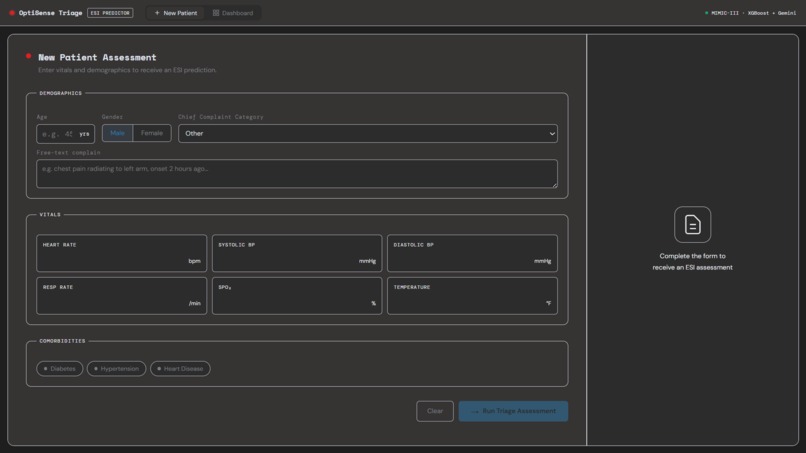The height and width of the screenshot is (453, 806).
Task: Click the Clear button
Action: [x=435, y=411]
